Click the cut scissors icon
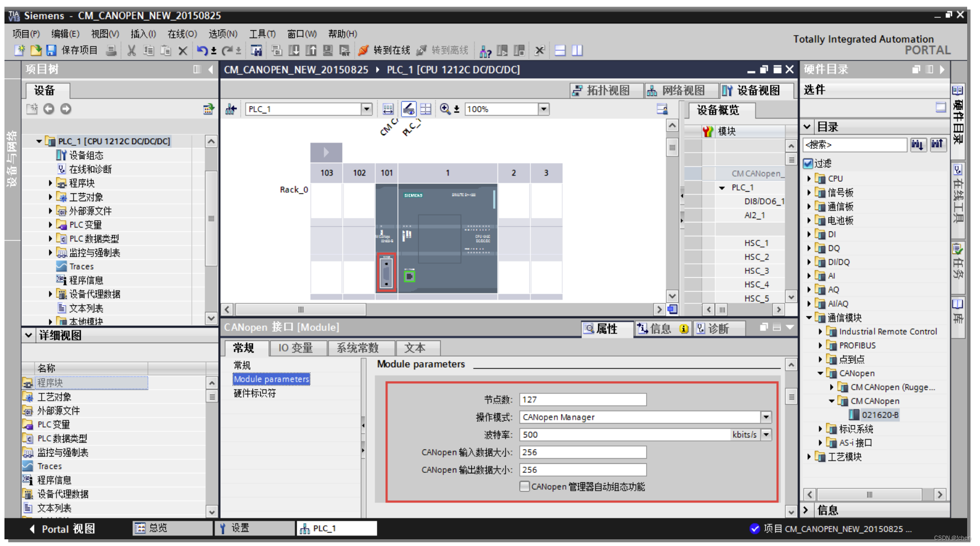Viewport: 980px width, 546px height. click(132, 51)
